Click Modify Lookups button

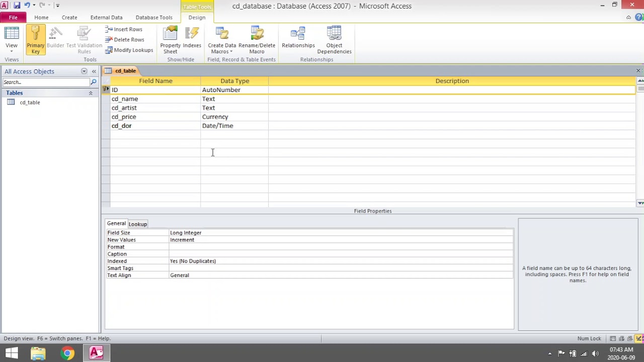pos(129,50)
